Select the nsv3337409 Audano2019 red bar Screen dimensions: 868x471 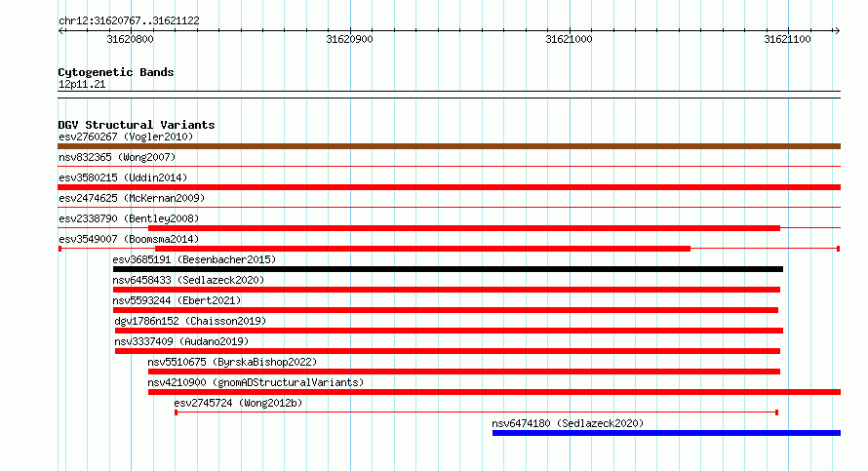[448, 351]
